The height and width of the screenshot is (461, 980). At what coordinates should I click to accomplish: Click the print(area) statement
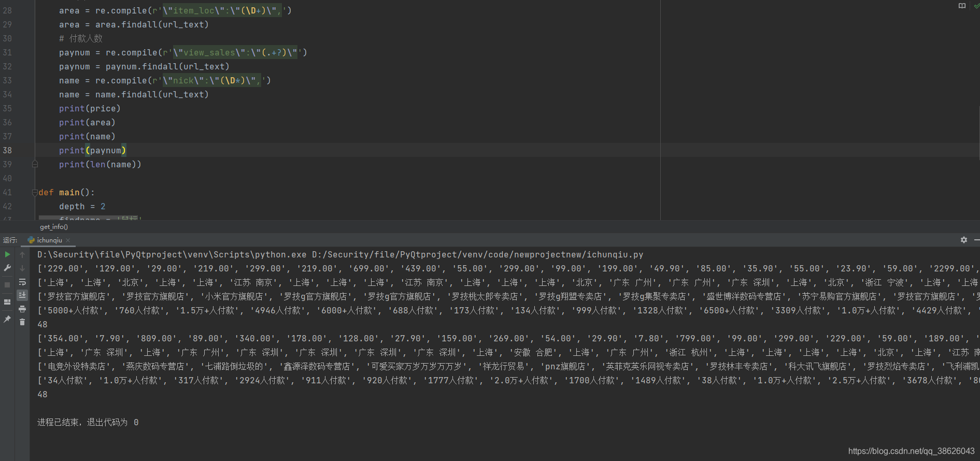[x=87, y=122]
